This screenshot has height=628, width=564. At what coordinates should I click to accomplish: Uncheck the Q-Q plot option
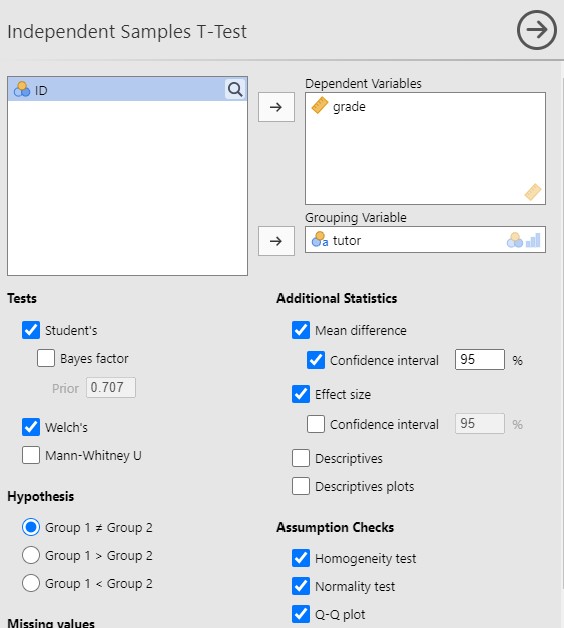click(x=301, y=614)
